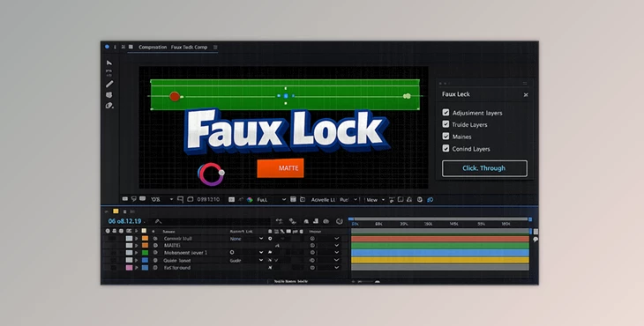Click the orange label swatch of Commir Mull
Viewport: 644px width, 326px height.
click(x=145, y=238)
